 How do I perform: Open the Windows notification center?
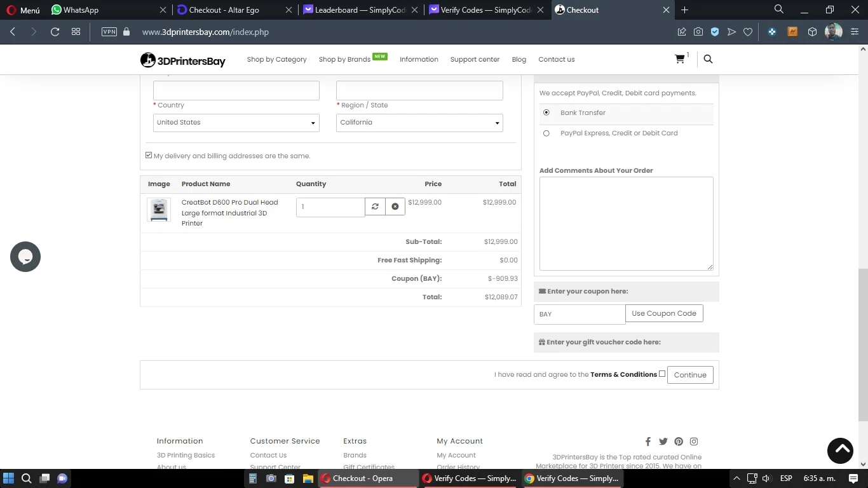(854, 478)
